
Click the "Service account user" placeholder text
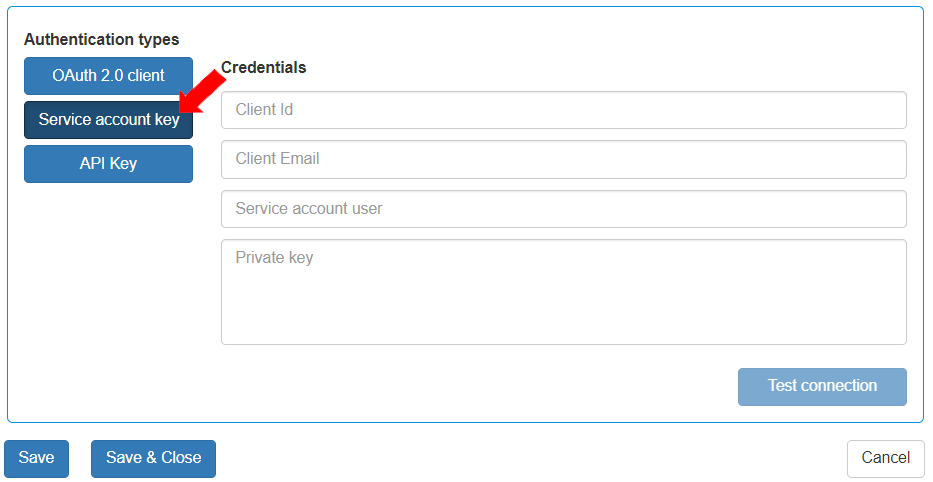[308, 209]
